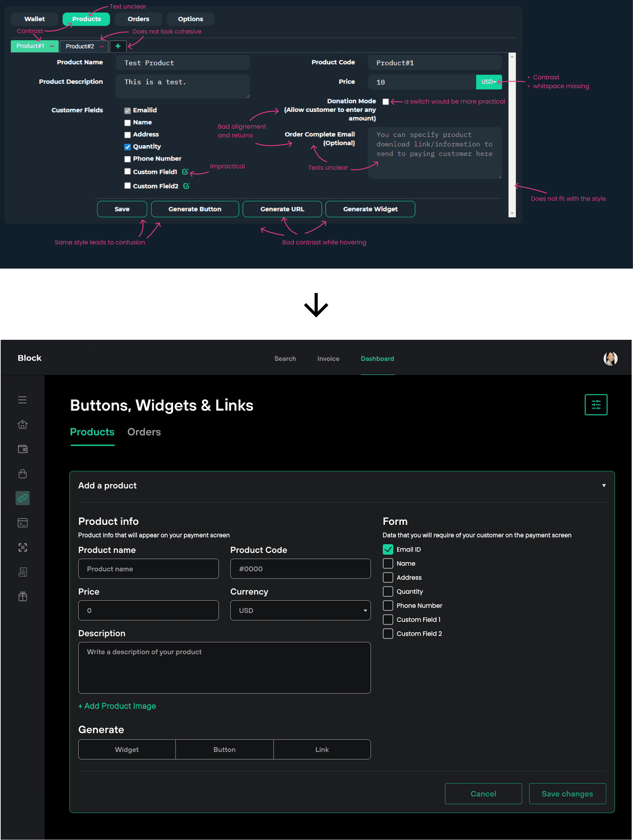Collapse the Add a product panel arrow

click(x=604, y=486)
